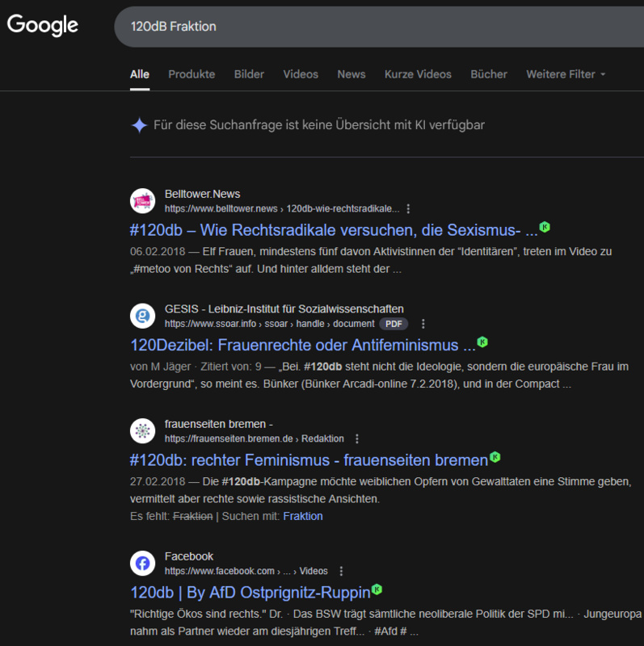Click the ssoar.info URL breadcrumb
The width and height of the screenshot is (644, 646).
coord(270,324)
